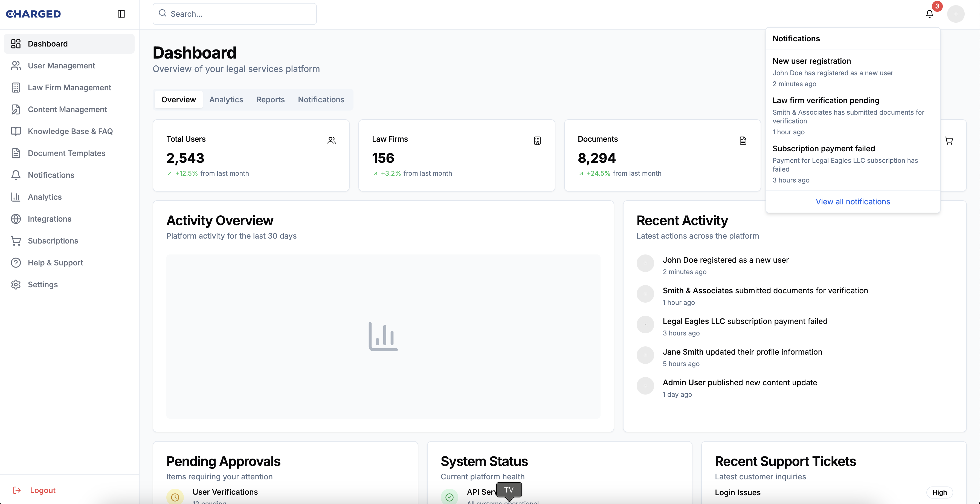Open Subscriptions in the sidebar
Image resolution: width=980 pixels, height=504 pixels.
pos(69,241)
